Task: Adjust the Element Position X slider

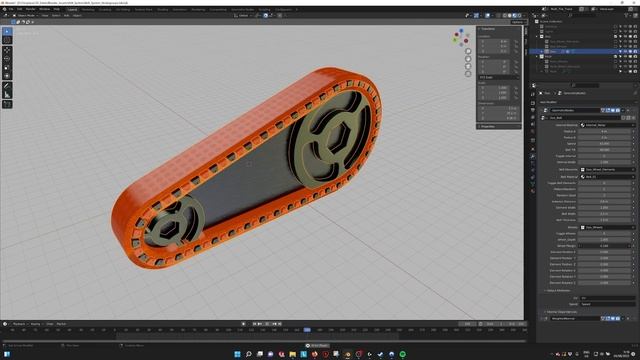Action: click(x=605, y=252)
